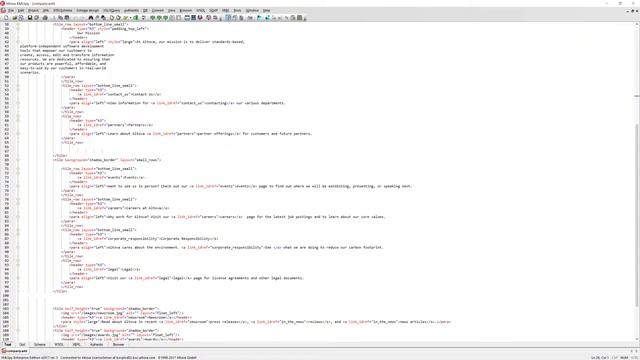Image resolution: width=640 pixels, height=360 pixels.
Task: Collapse the fold marker at line 85
Action: (18, 230)
